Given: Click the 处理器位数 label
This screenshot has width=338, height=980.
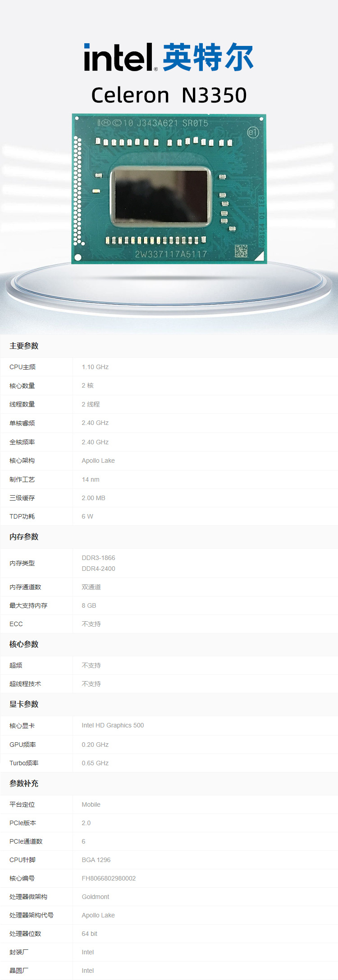Looking at the screenshot, I should coord(25,934).
